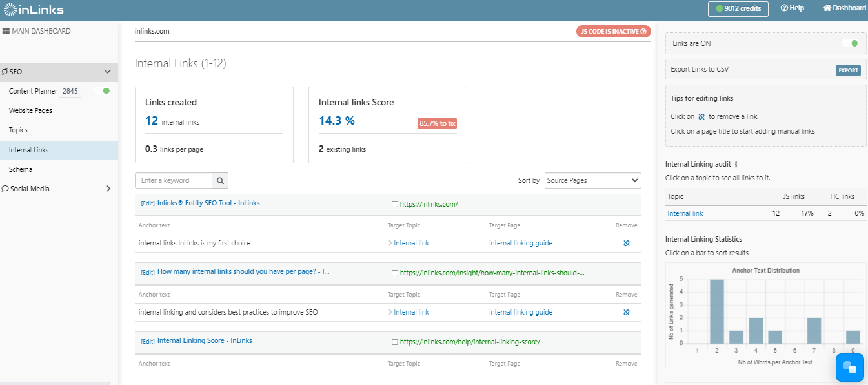Click the 14.3 % internal links score

337,120
